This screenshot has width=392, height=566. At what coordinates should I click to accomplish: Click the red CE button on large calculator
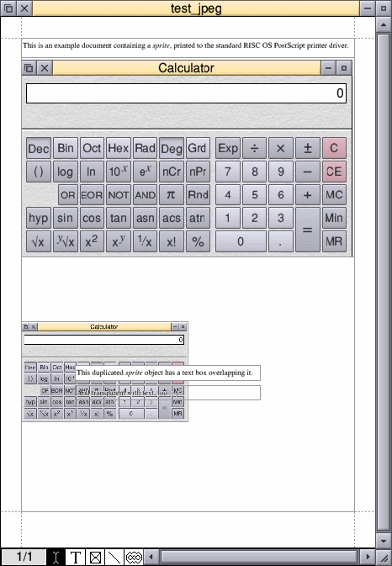(334, 172)
